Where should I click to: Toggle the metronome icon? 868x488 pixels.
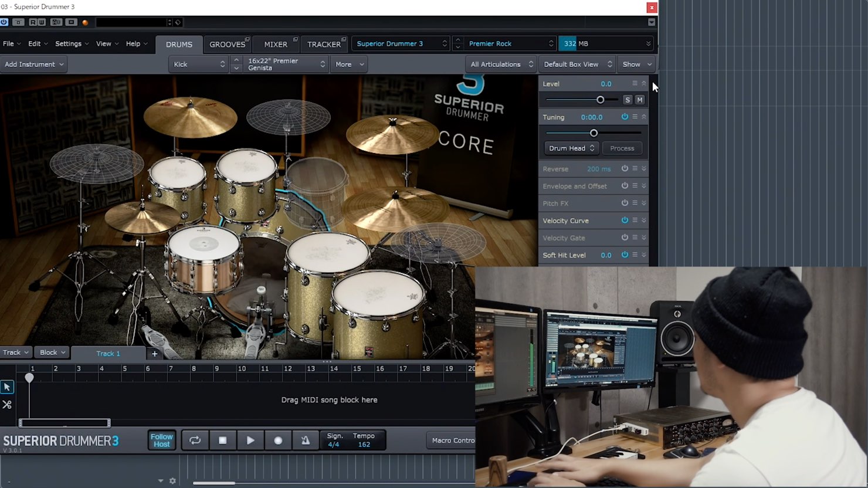306,440
